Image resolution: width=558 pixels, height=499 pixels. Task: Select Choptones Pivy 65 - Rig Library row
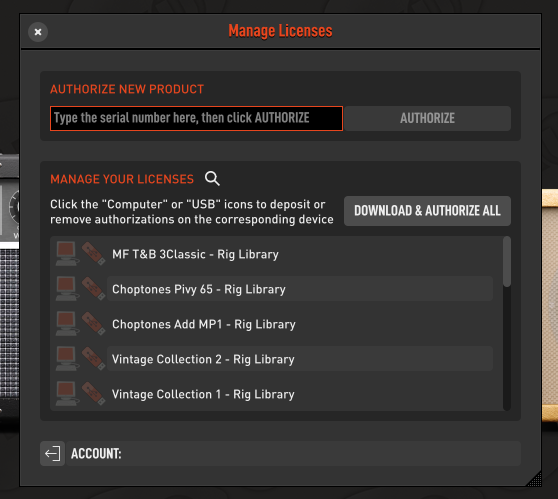pyautogui.click(x=300, y=289)
